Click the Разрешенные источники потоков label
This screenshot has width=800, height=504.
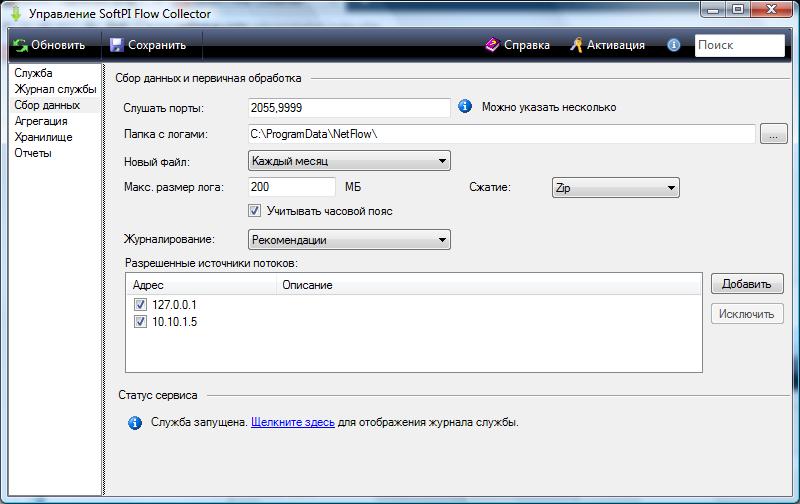pyautogui.click(x=211, y=263)
